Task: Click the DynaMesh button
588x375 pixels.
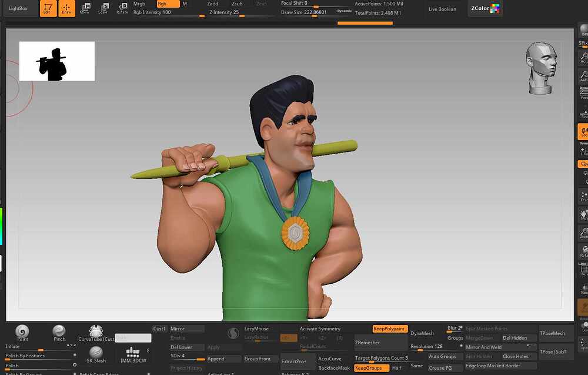Action: tap(422, 333)
